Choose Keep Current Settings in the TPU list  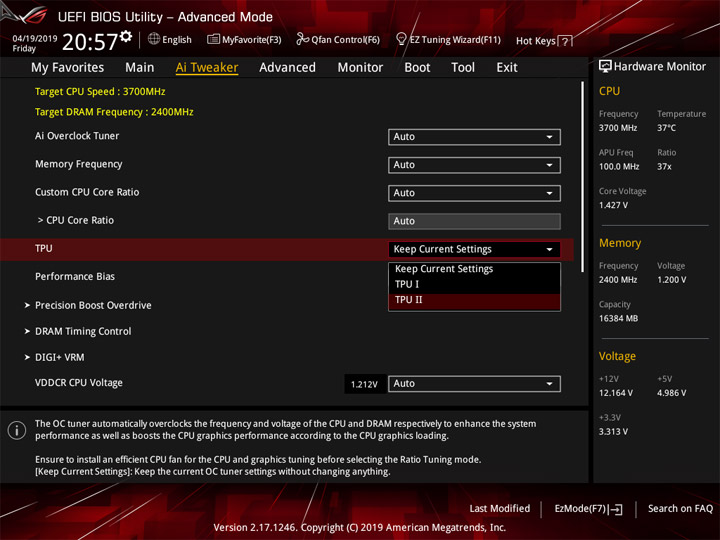(474, 269)
